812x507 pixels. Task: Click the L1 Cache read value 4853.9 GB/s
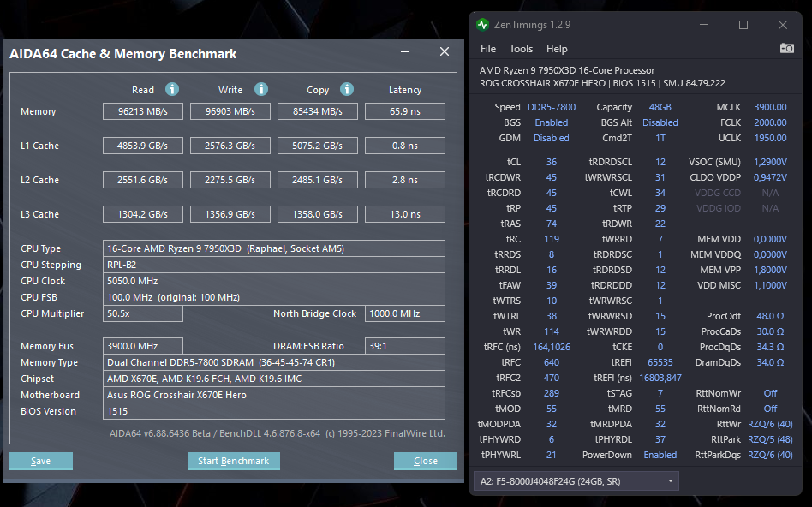point(143,146)
